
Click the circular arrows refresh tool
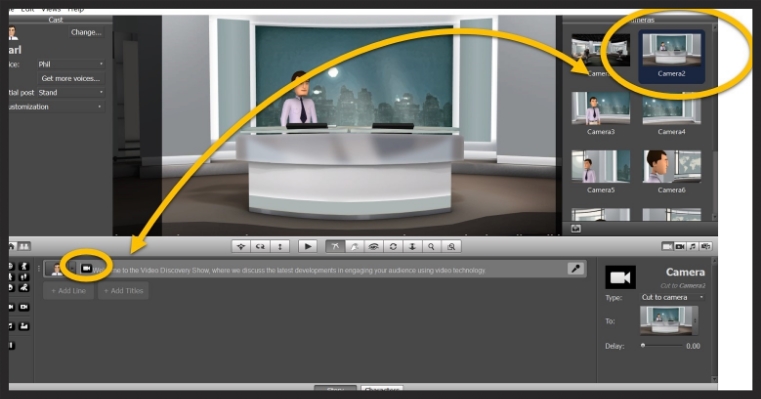(393, 247)
